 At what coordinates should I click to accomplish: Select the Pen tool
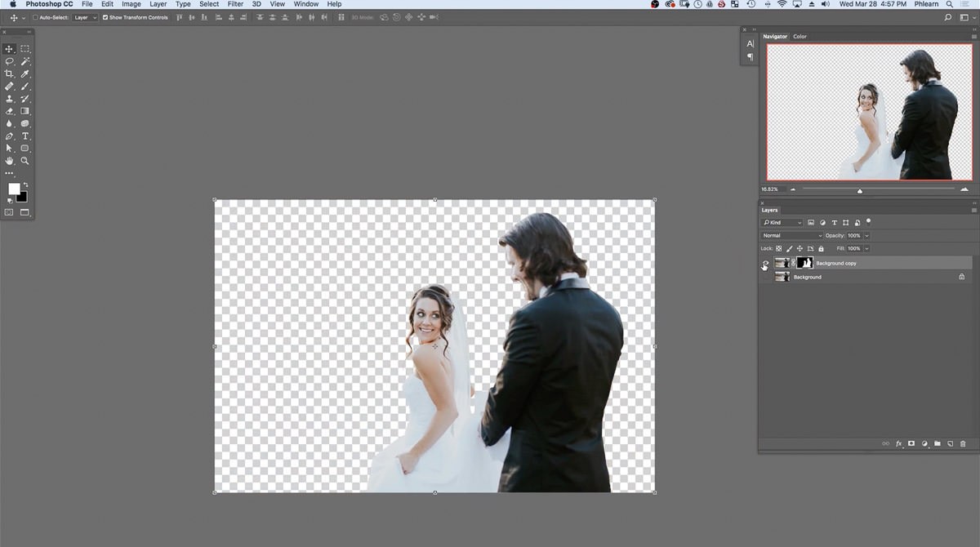tap(10, 136)
